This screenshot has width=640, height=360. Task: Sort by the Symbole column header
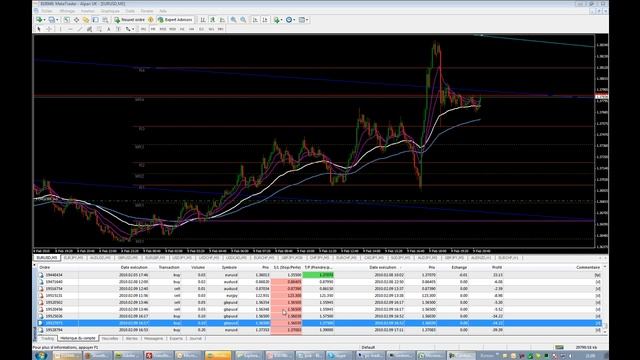point(229,267)
